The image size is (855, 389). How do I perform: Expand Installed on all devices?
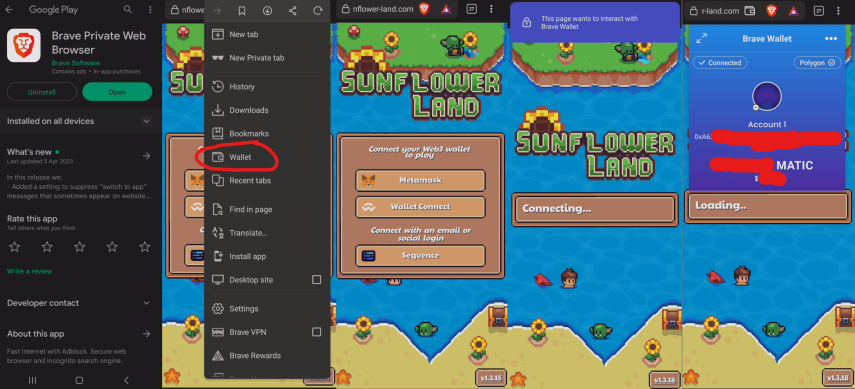[x=146, y=121]
